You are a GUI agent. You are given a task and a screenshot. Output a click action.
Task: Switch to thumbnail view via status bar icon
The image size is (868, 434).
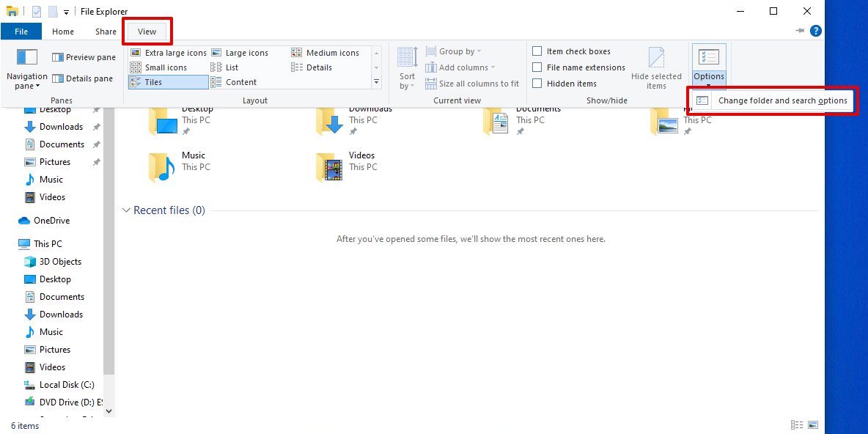[x=813, y=424]
